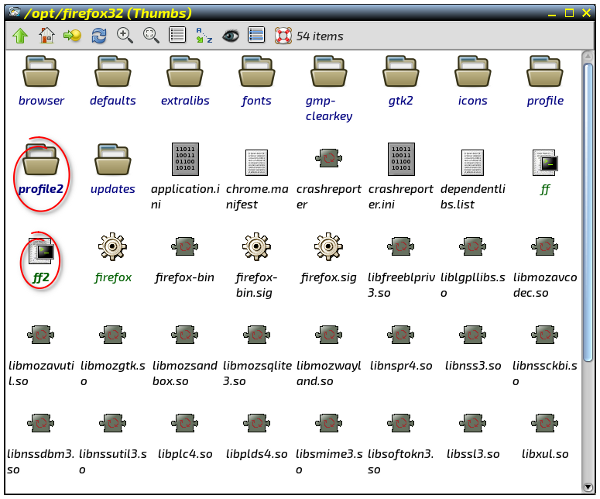Select the firefox.sig gear icon

click(x=328, y=246)
